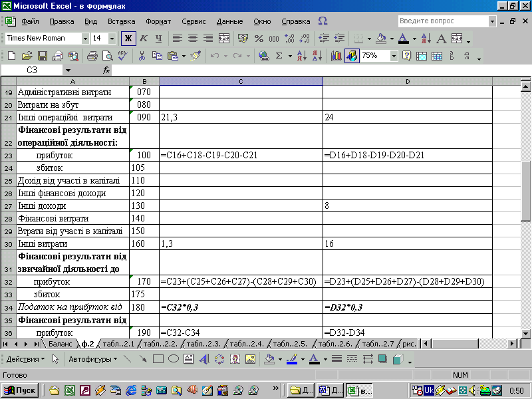Expand Name Box dropdown

tap(68, 70)
